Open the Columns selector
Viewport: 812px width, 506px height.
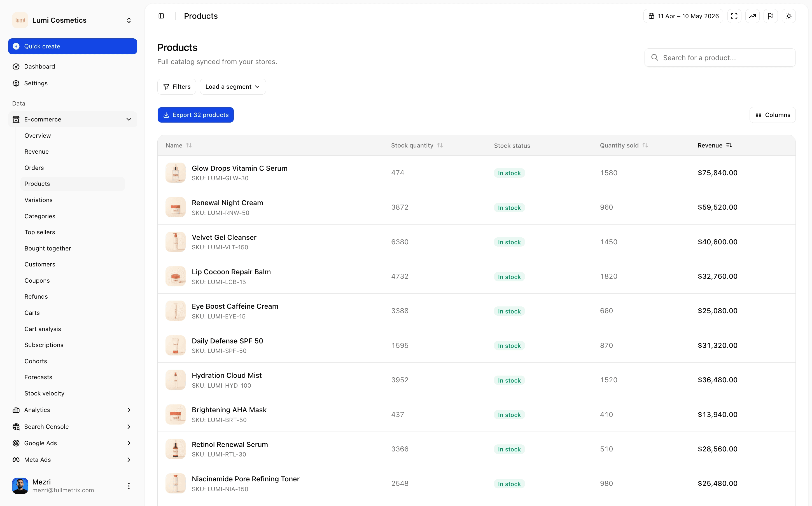click(x=772, y=115)
